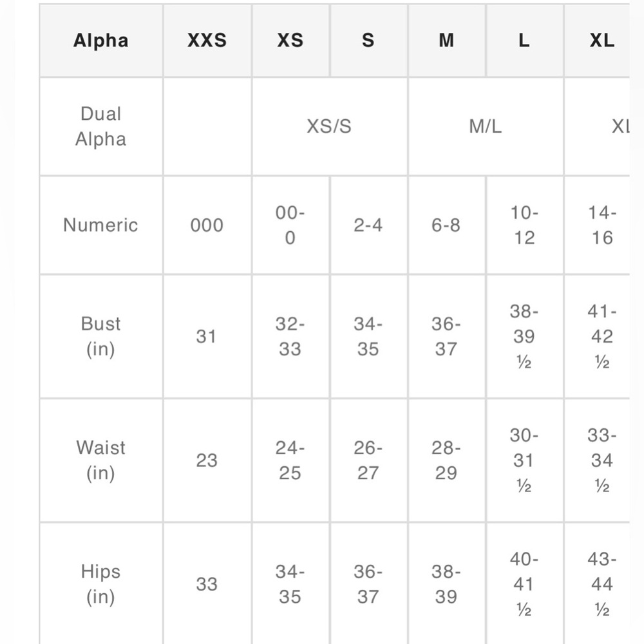
Task: Select the Waist (in) row label
Action: [101, 460]
